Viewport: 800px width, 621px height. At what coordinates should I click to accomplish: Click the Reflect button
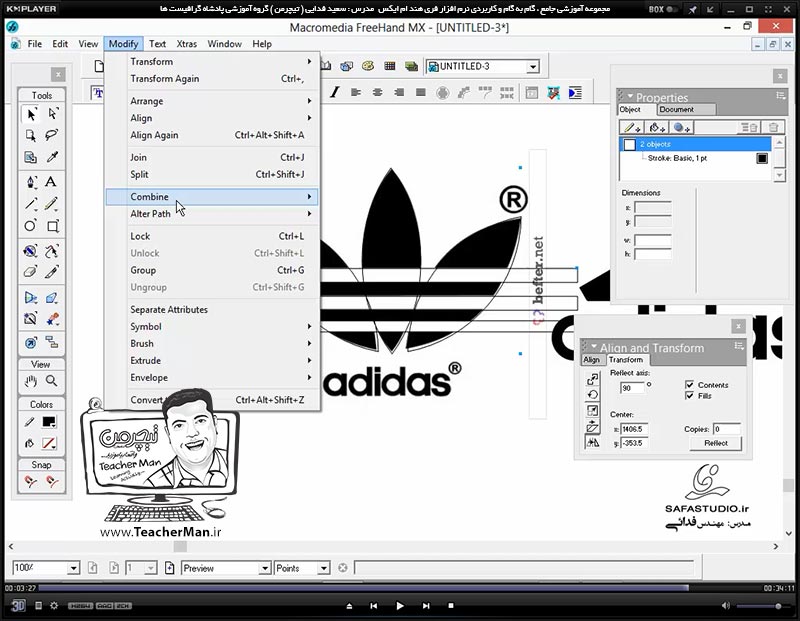point(715,443)
